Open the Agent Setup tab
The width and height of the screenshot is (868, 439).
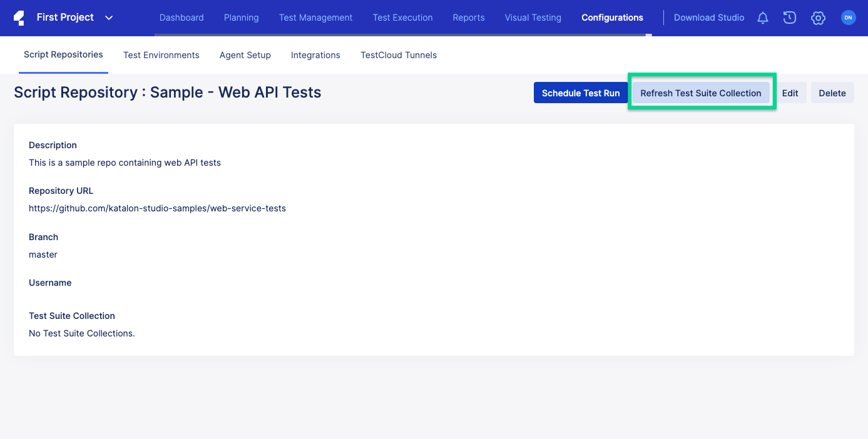245,55
